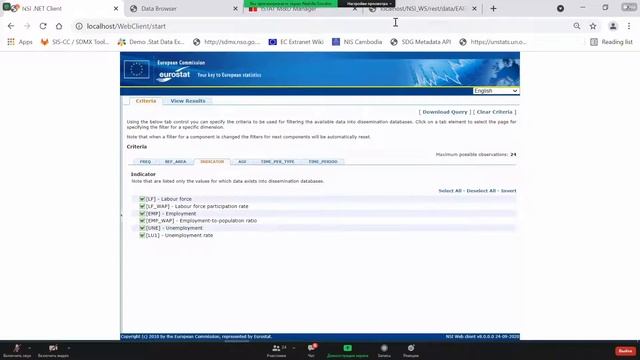This screenshot has width=640, height=360.
Task: Open the INDICATOR dimension tab
Action: (212, 162)
